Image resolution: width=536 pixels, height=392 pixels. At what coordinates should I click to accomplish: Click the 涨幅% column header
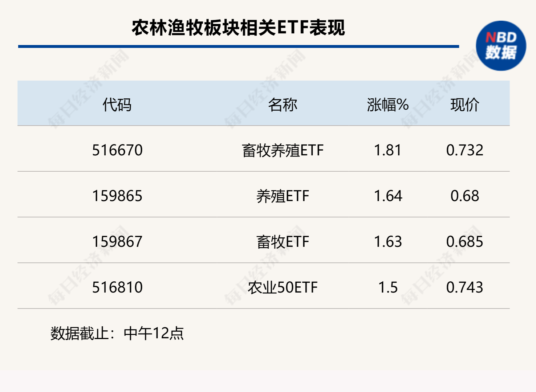click(387, 105)
